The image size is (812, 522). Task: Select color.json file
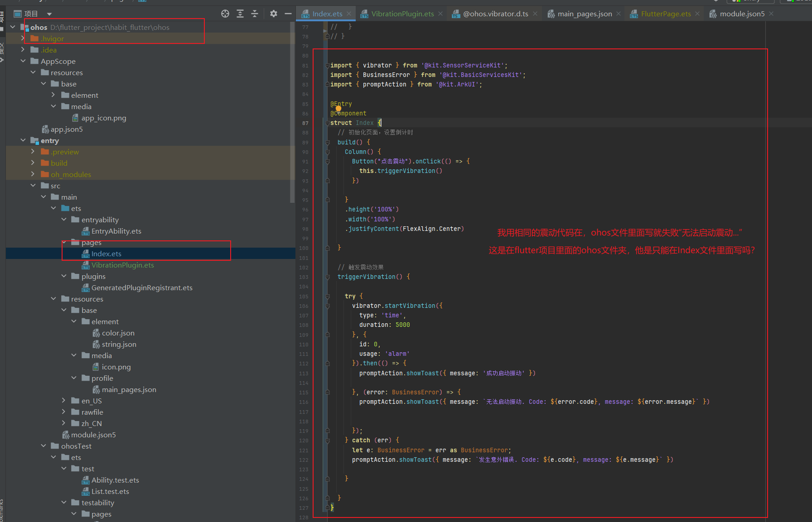pos(118,333)
